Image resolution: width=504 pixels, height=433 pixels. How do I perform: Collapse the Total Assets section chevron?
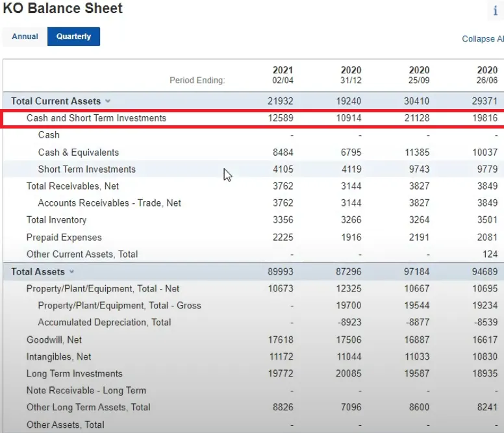tap(71, 272)
